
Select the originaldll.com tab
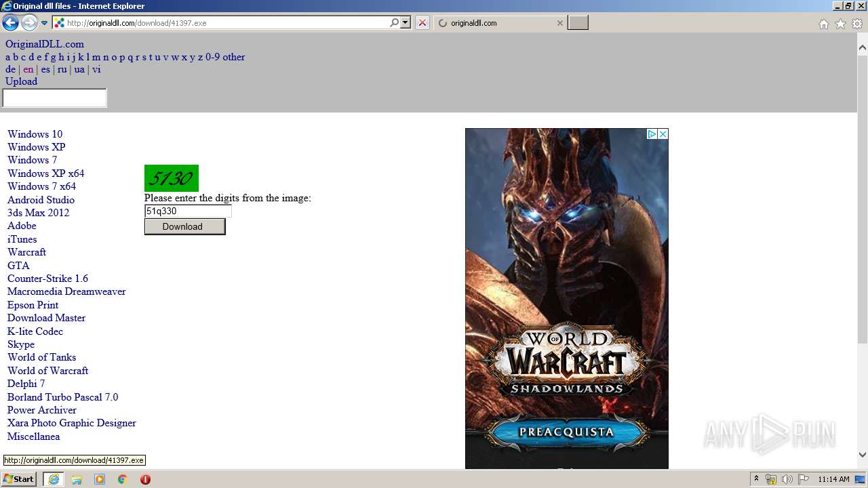pyautogui.click(x=499, y=22)
